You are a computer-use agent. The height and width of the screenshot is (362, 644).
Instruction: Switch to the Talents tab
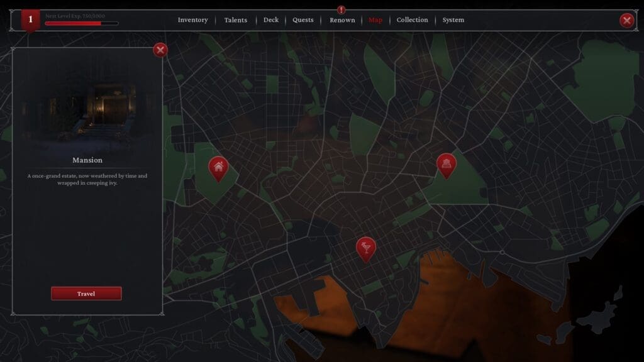235,20
